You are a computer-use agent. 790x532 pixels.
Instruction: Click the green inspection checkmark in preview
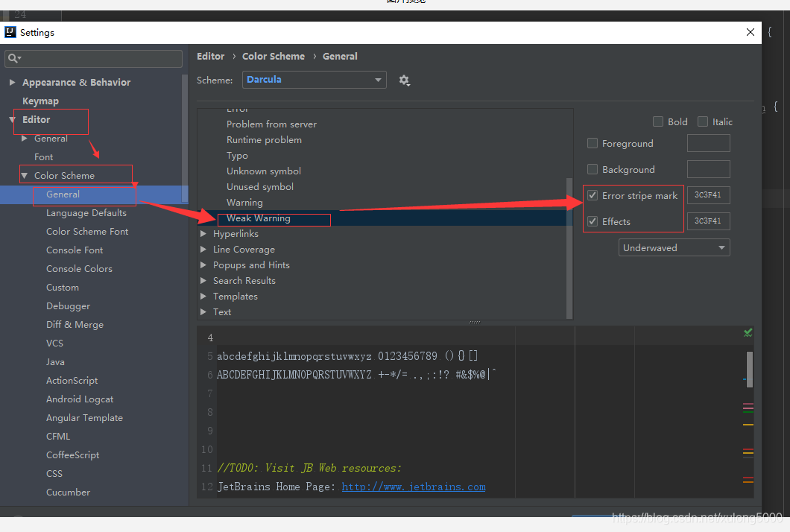748,332
